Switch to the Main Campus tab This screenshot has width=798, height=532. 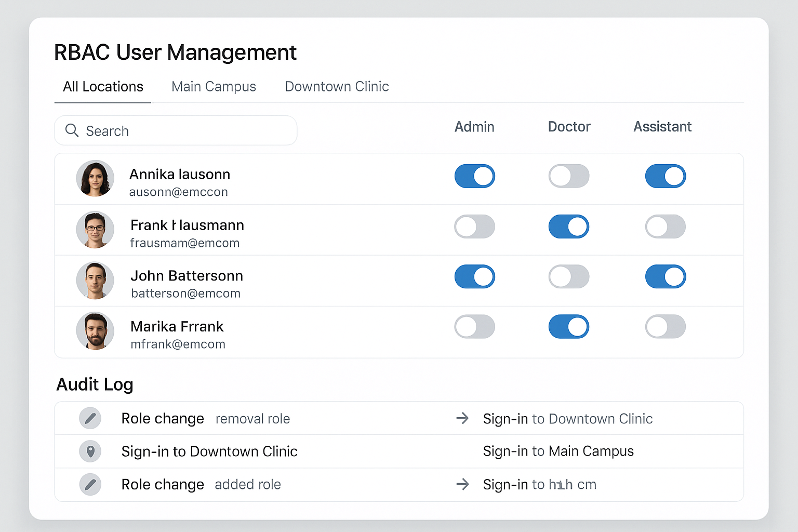214,86
